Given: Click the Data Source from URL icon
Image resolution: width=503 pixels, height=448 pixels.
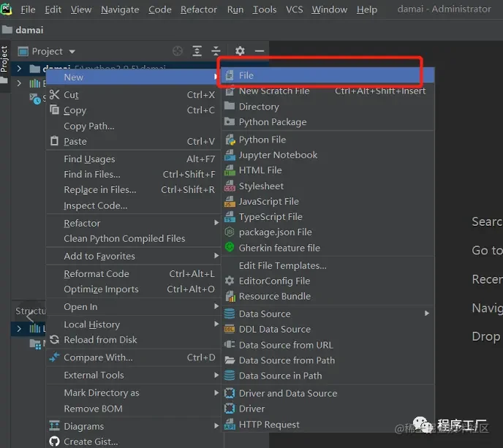Looking at the screenshot, I should coord(230,345).
